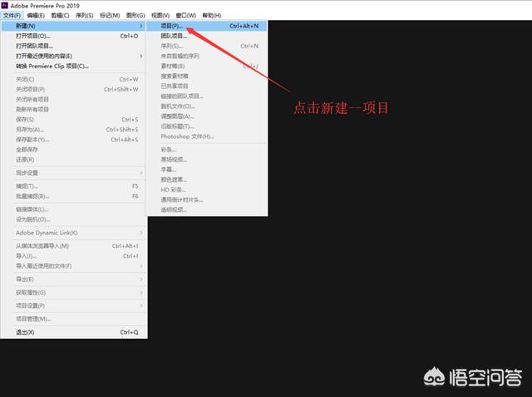Click 打开团队项目... menu entry

32,46
